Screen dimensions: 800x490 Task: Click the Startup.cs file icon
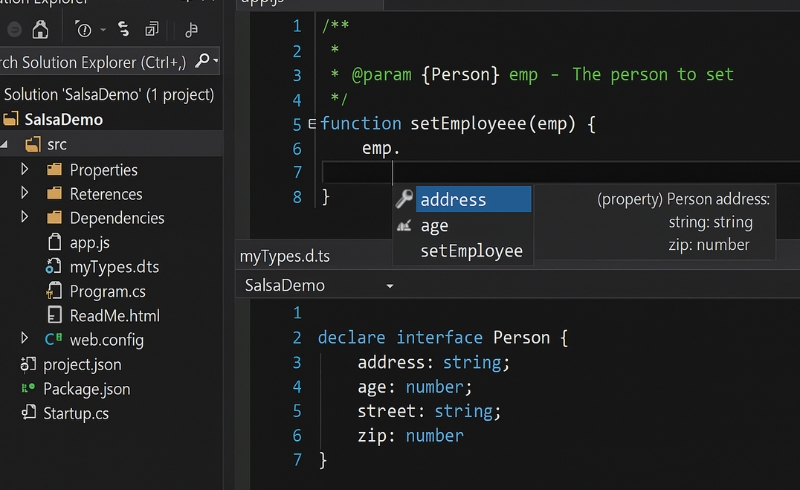click(29, 412)
